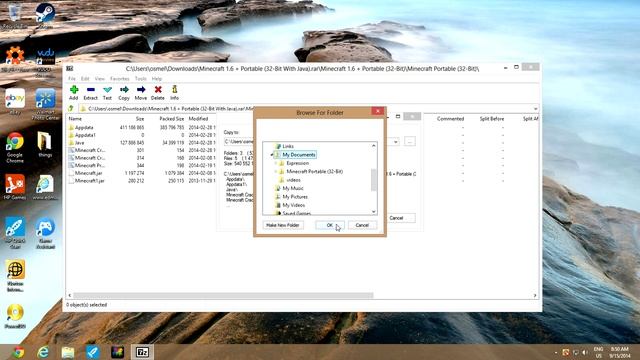Viewport: 640px width, 360px height.
Task: Close the Browse For Folder dialog
Action: click(378, 111)
